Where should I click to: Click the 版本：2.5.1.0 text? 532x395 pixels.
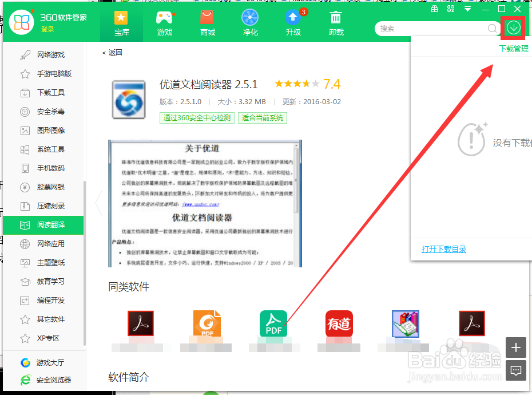[181, 101]
